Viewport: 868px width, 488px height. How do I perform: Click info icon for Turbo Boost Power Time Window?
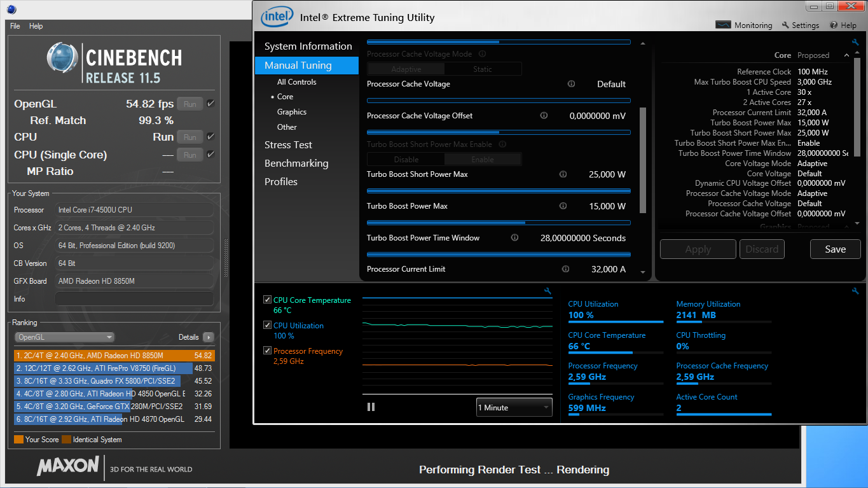point(514,238)
